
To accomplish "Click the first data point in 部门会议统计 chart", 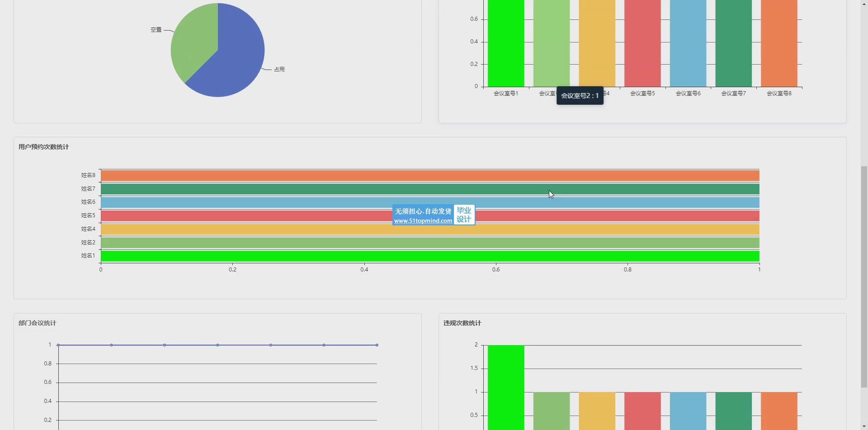I will click(x=58, y=345).
